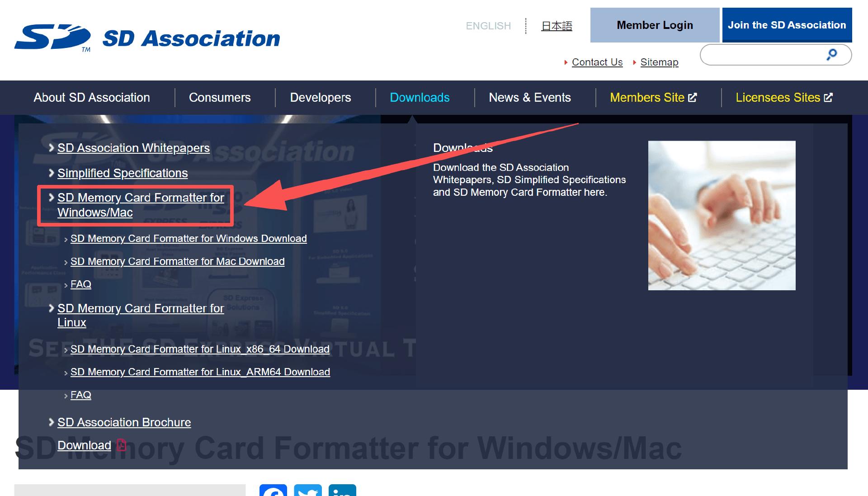The image size is (868, 496).
Task: Open SD Memory Card Formatter for Linux
Action: coord(141,315)
